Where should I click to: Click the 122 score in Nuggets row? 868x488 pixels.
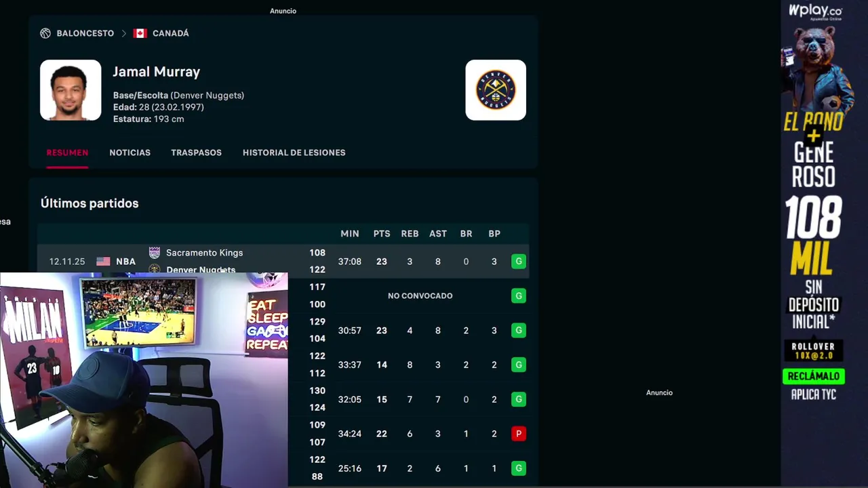pos(317,269)
